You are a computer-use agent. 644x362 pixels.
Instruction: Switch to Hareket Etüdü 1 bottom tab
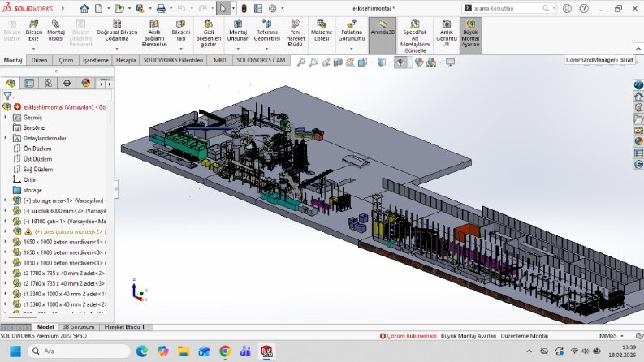click(124, 327)
